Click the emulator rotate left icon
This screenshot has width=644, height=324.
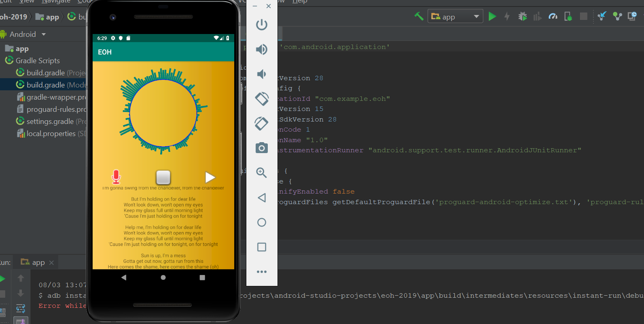point(262,99)
